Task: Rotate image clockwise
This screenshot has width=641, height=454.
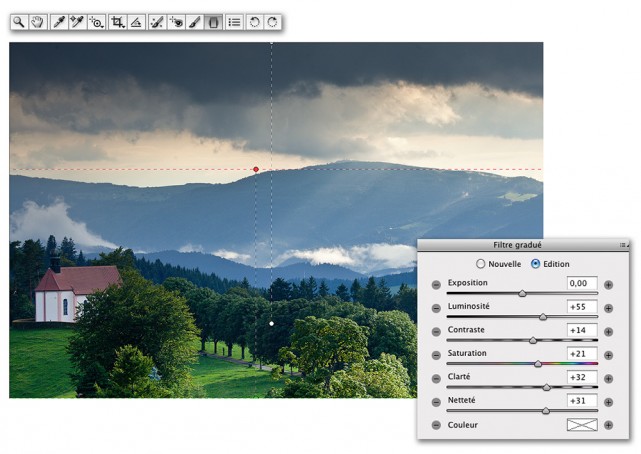Action: click(272, 22)
